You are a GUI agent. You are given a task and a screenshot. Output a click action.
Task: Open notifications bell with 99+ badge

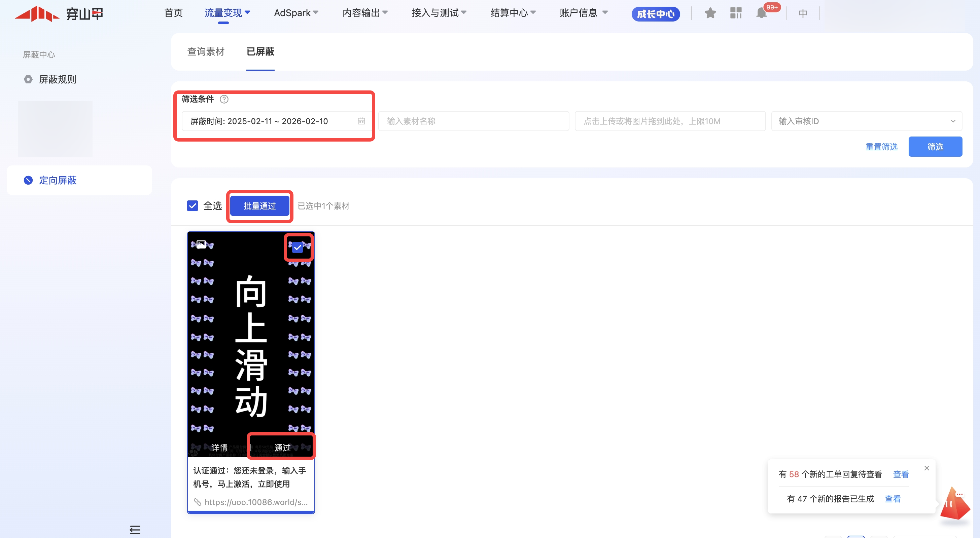[761, 13]
